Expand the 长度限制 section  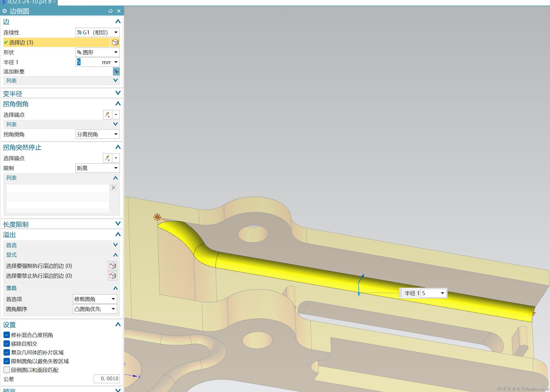tap(118, 224)
